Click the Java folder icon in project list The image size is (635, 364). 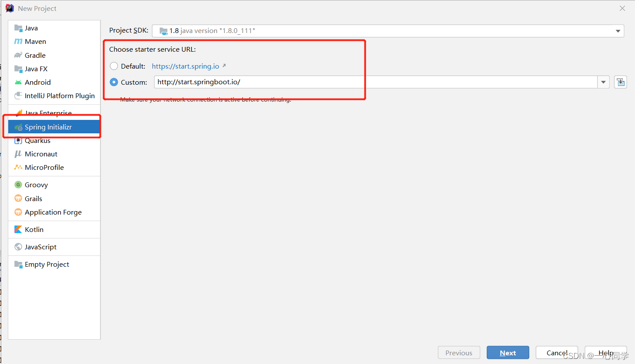click(18, 28)
